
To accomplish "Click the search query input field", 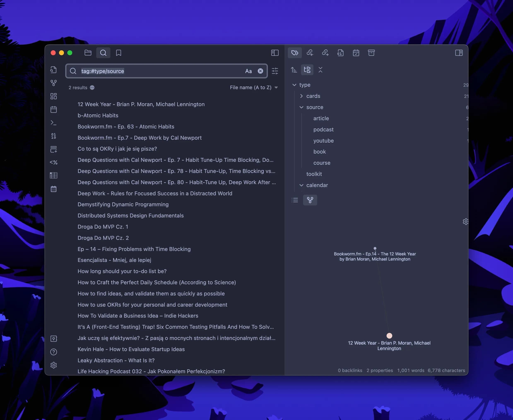I will (x=167, y=71).
